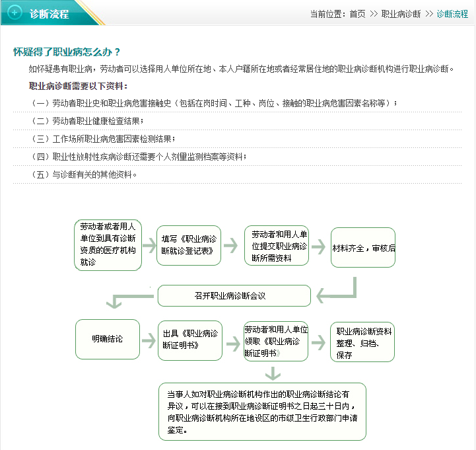Click bold text 职业病诊断需要以下资料：
The image size is (476, 450).
[79, 87]
